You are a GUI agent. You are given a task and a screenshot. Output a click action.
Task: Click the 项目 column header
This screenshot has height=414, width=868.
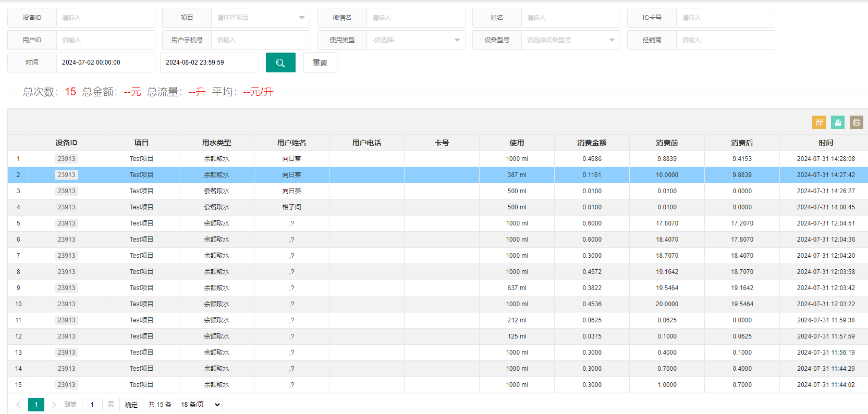[141, 143]
